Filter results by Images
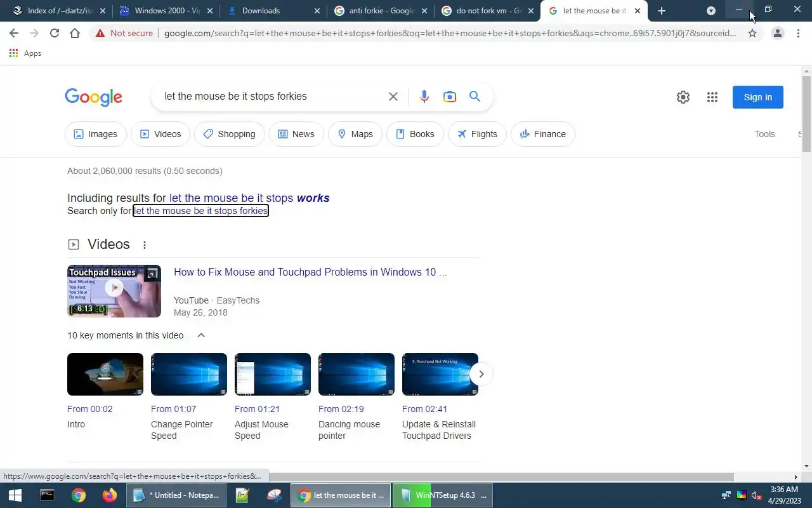812x508 pixels. pos(96,134)
